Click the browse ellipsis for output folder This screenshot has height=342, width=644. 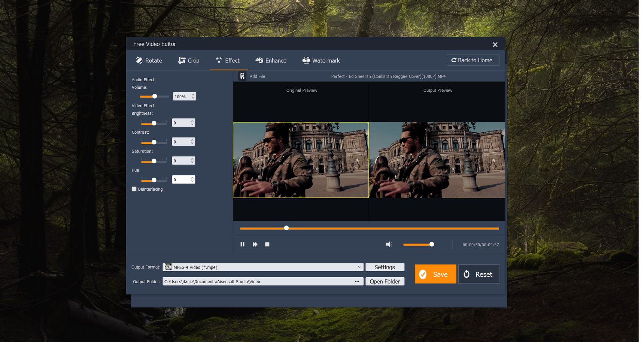[357, 281]
